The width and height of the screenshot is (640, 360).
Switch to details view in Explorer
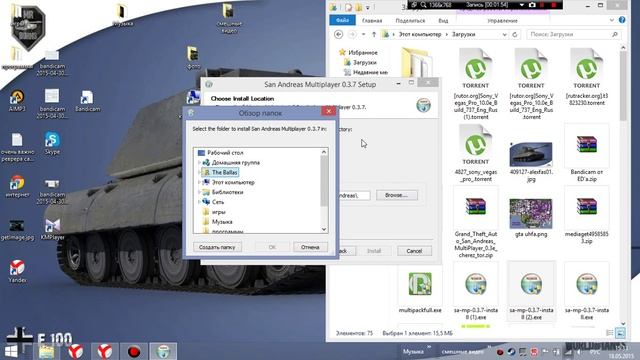pyautogui.click(x=610, y=333)
